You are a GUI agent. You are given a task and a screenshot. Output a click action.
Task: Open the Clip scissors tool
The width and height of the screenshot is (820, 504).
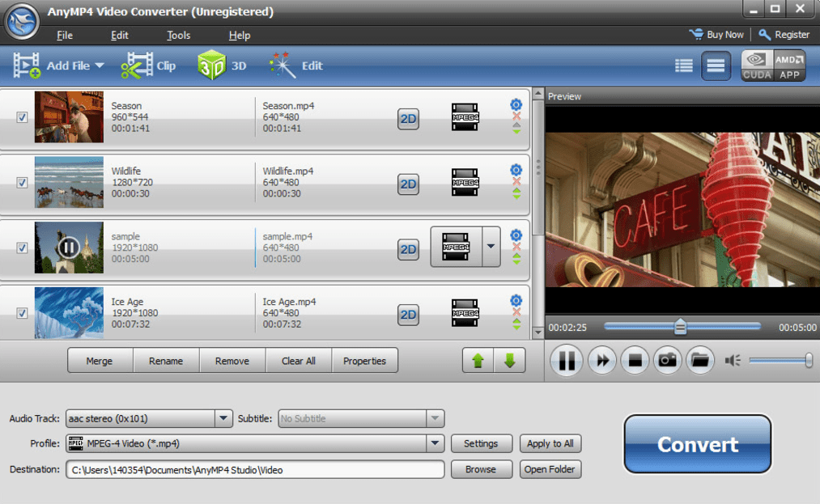coord(137,66)
